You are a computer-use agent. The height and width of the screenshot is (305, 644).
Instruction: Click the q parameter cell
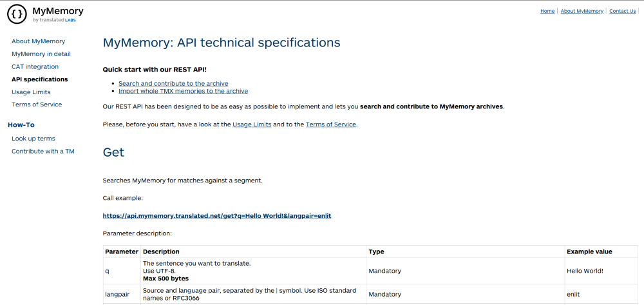coord(122,271)
